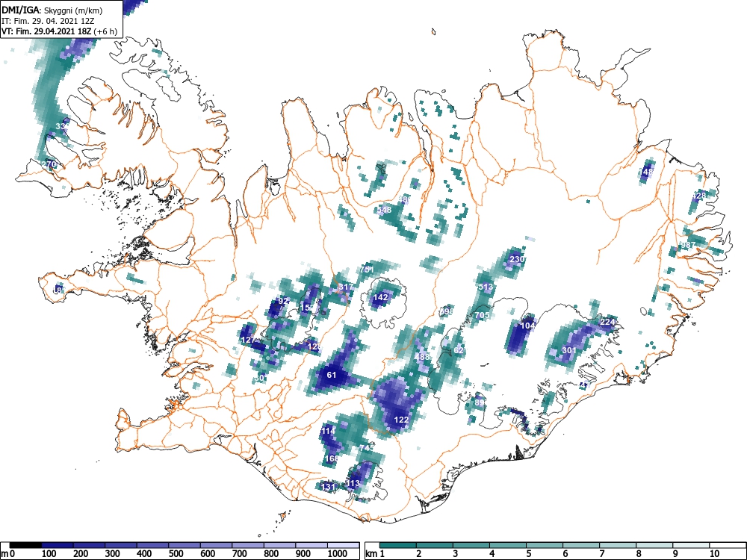747x560 pixels.
Task: Click the visibility value '301' on the map
Action: [x=569, y=350]
